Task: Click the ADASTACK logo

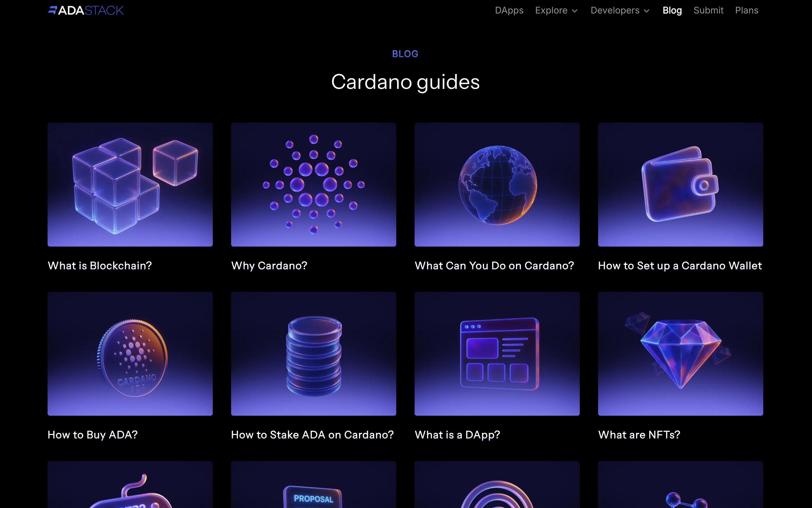Action: click(86, 10)
